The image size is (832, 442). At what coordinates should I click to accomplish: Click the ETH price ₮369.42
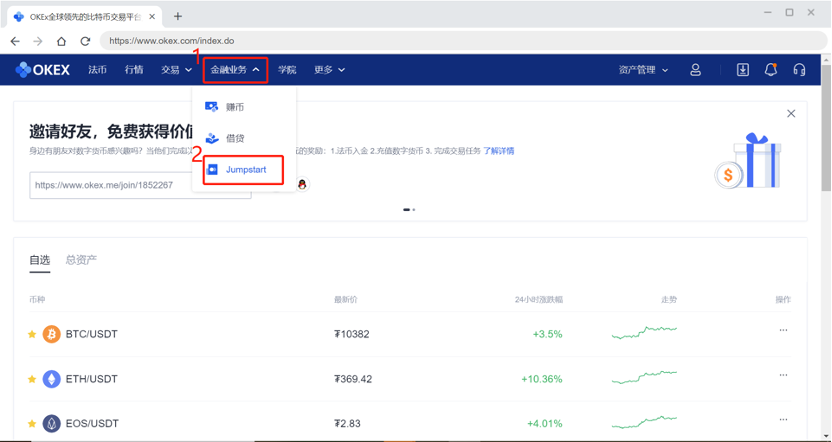pos(353,379)
